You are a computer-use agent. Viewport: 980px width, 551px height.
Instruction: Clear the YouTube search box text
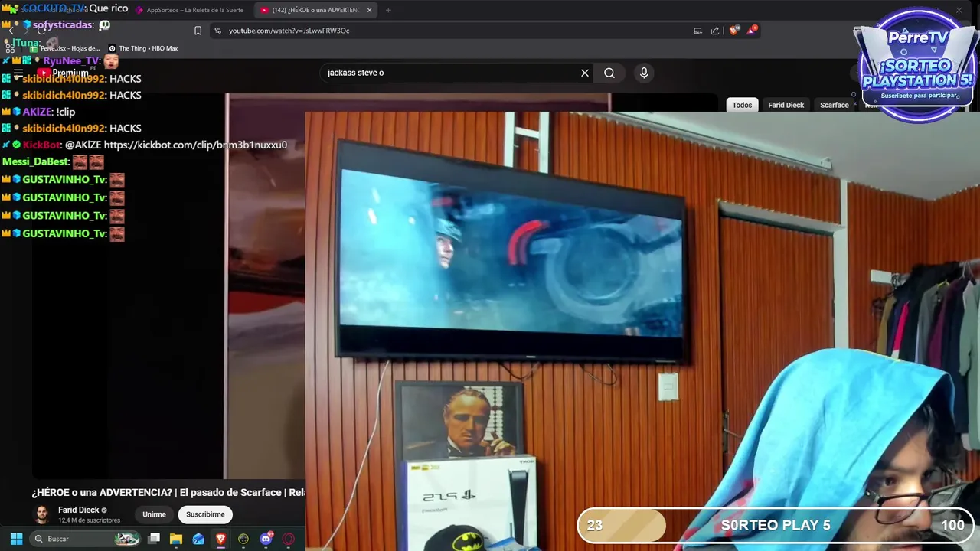(585, 73)
